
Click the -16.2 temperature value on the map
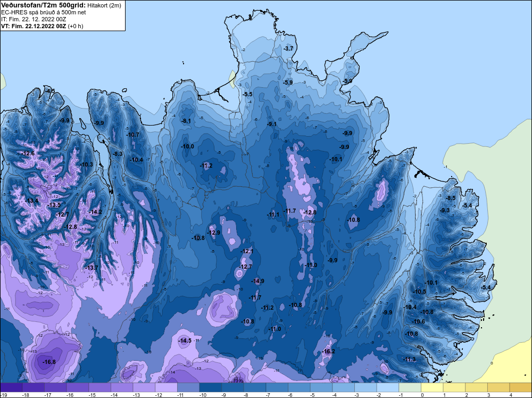[328, 351]
